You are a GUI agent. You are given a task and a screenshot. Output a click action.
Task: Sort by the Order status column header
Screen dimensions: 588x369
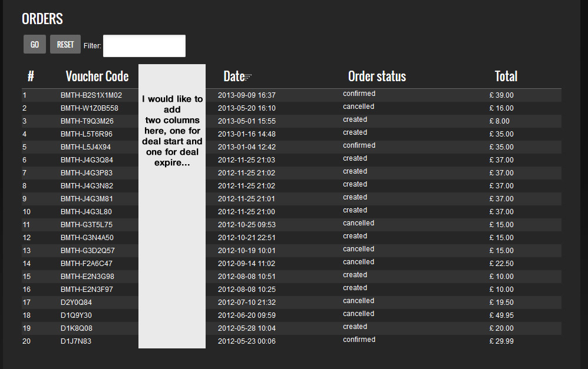(377, 76)
